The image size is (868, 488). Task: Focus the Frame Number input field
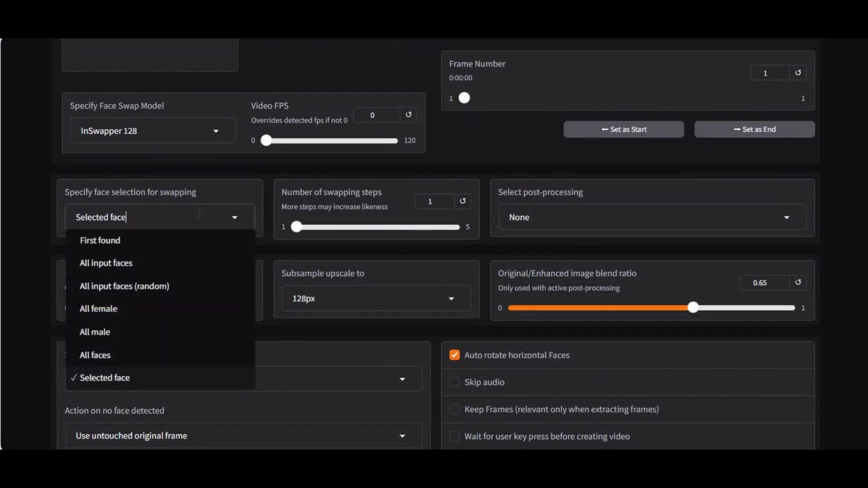click(770, 73)
